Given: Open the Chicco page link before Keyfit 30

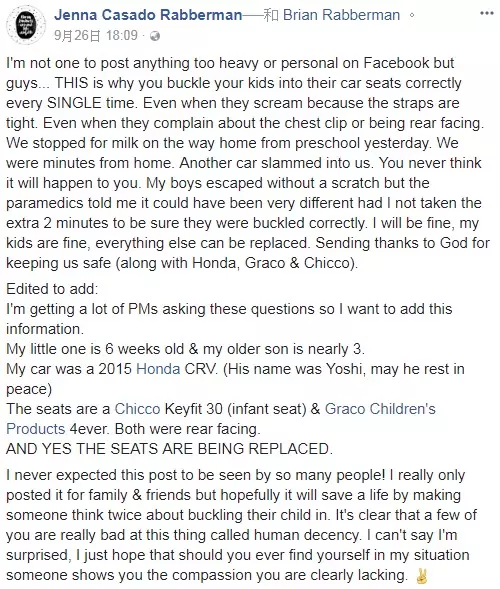Looking at the screenshot, I should click(x=137, y=409).
